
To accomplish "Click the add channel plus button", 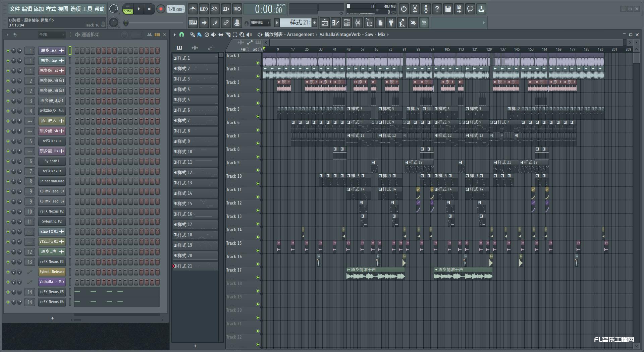I will (x=52, y=318).
